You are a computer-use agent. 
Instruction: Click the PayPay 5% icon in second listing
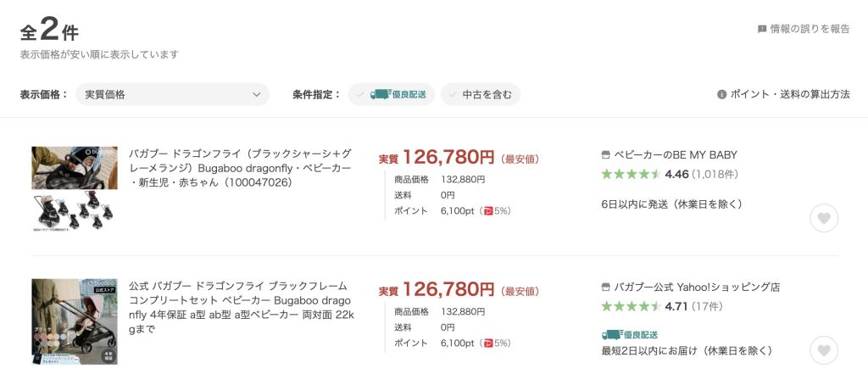coord(487,344)
